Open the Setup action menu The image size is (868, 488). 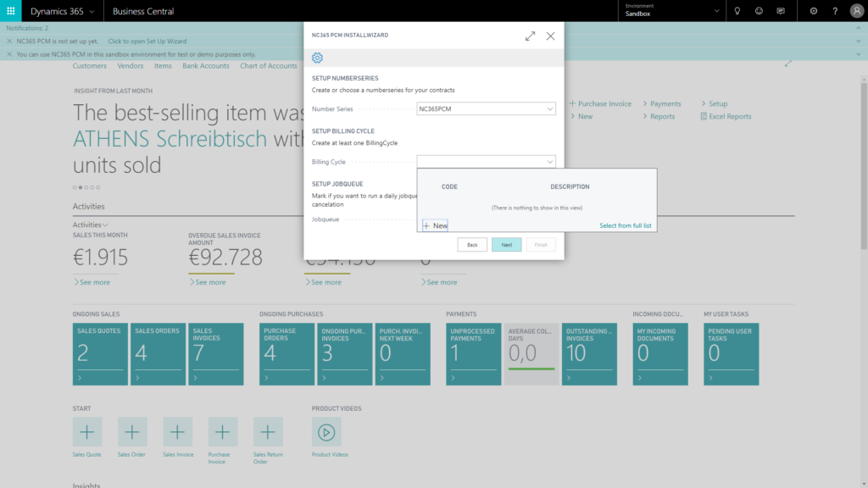[x=714, y=103]
